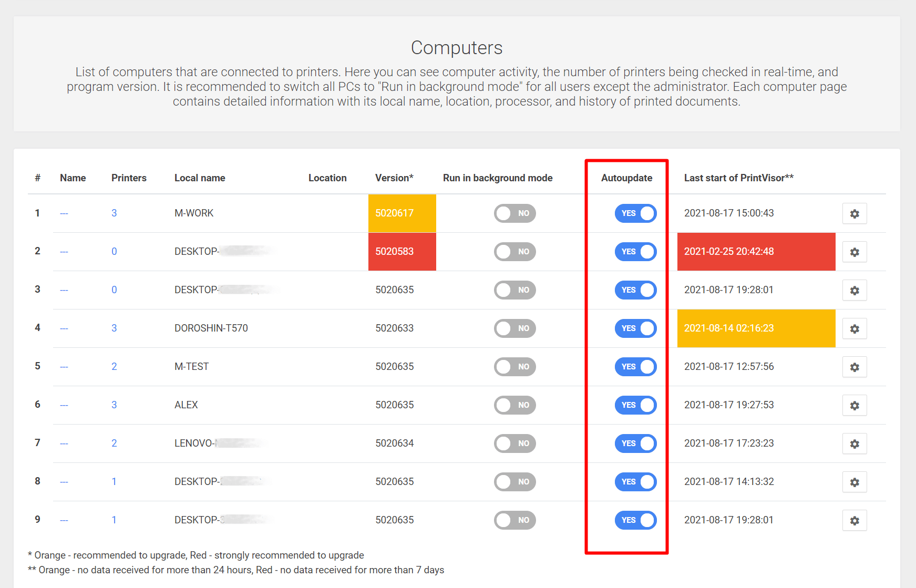The width and height of the screenshot is (916, 588).
Task: Click the gear icon for ALEX
Action: 854,406
